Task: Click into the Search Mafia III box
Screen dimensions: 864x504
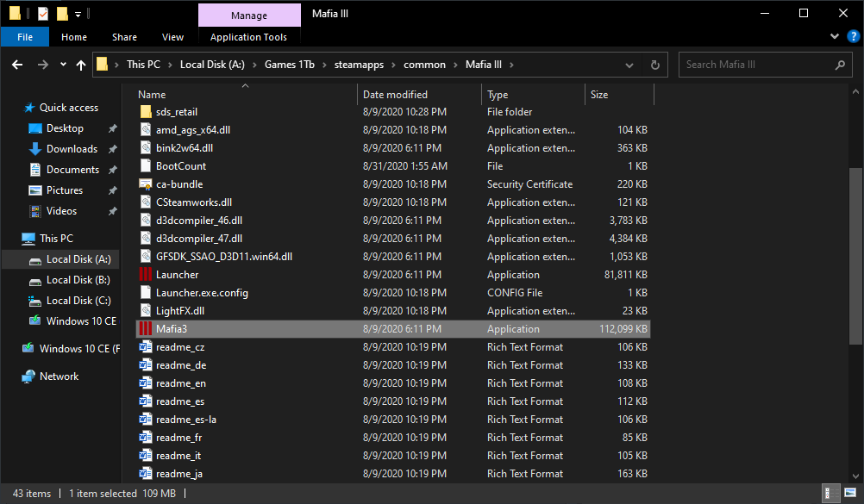Action: click(x=754, y=65)
